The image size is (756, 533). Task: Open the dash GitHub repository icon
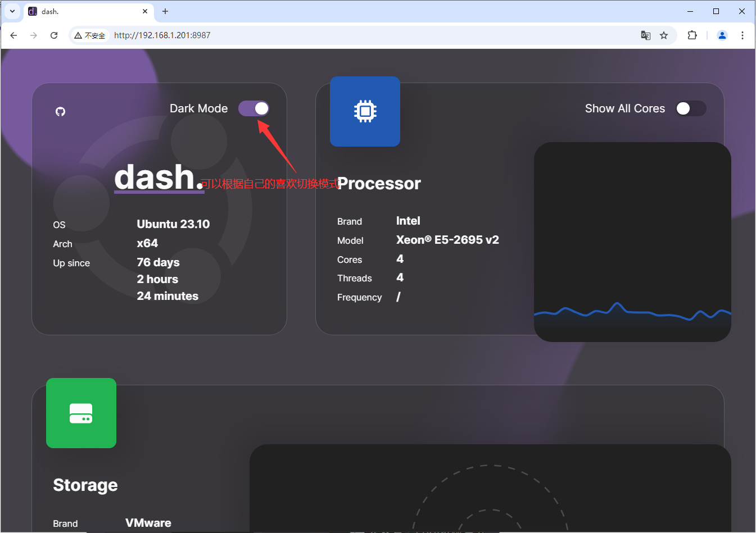click(60, 111)
